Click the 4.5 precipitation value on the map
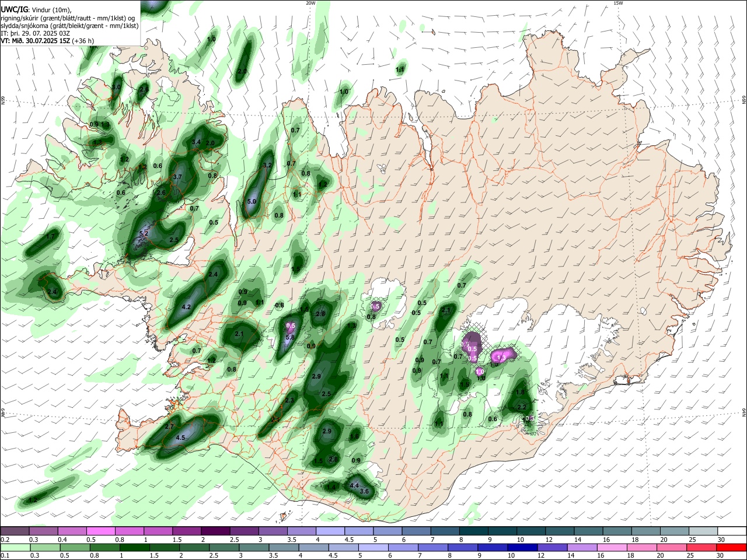Image resolution: width=747 pixels, height=560 pixels. click(180, 437)
